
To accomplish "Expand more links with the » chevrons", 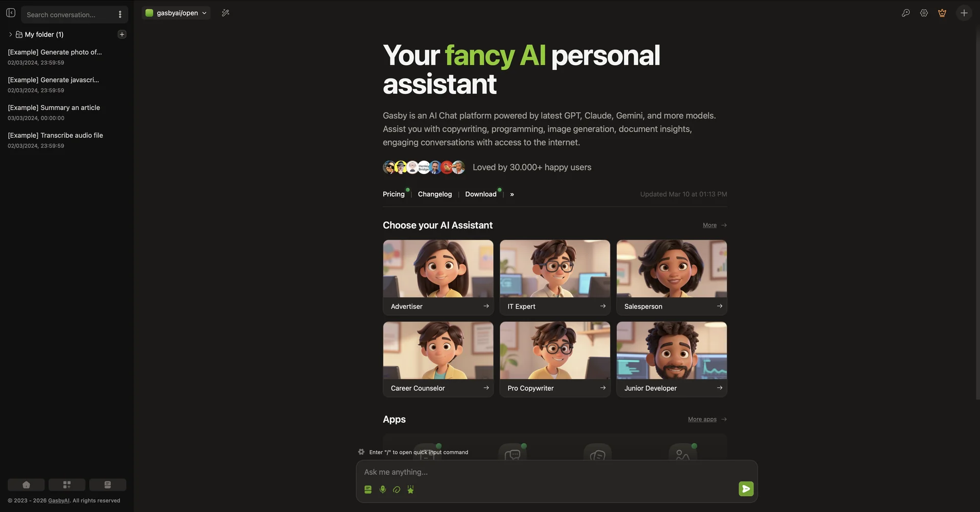I will pyautogui.click(x=512, y=194).
